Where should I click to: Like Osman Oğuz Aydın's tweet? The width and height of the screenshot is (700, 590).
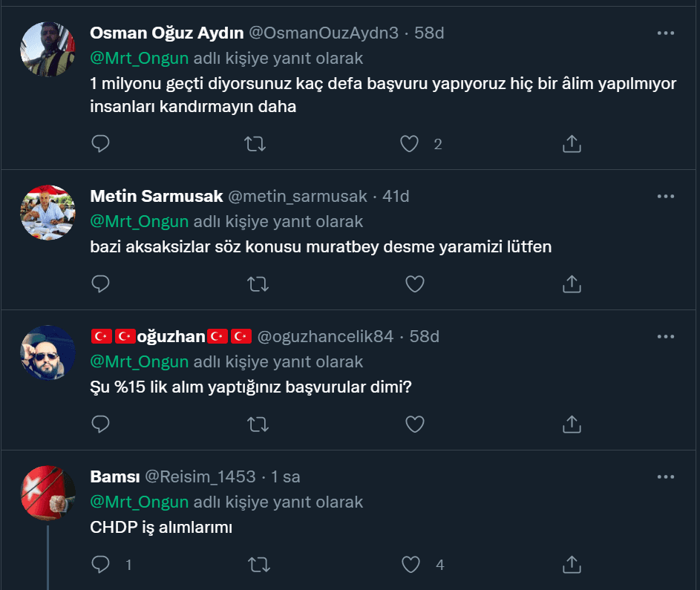pyautogui.click(x=410, y=144)
